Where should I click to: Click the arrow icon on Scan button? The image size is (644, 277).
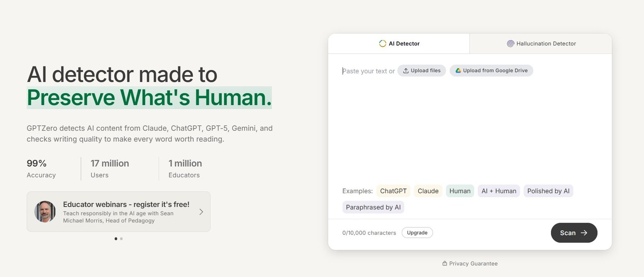tap(584, 233)
